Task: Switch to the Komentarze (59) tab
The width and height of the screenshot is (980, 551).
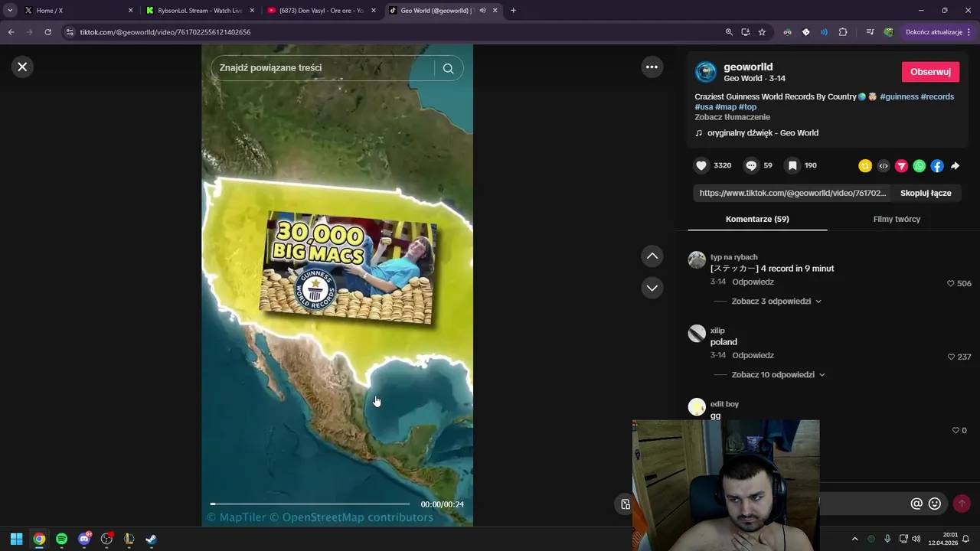Action: click(x=757, y=219)
